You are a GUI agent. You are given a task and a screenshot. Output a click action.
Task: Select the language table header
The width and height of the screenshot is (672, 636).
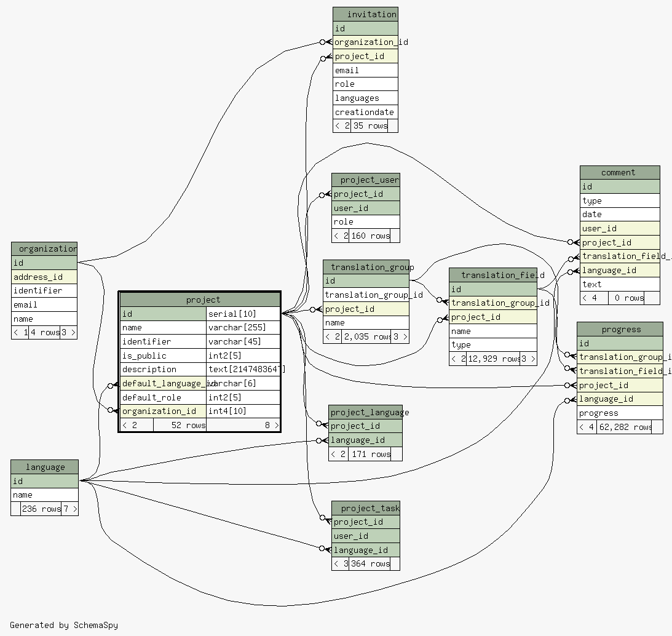tap(44, 467)
